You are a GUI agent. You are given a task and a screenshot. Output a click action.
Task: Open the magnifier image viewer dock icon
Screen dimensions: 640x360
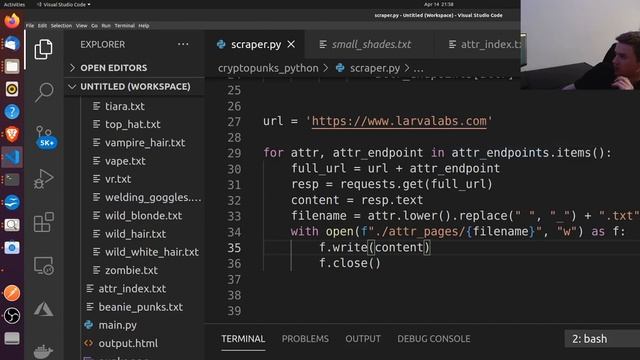(x=12, y=224)
